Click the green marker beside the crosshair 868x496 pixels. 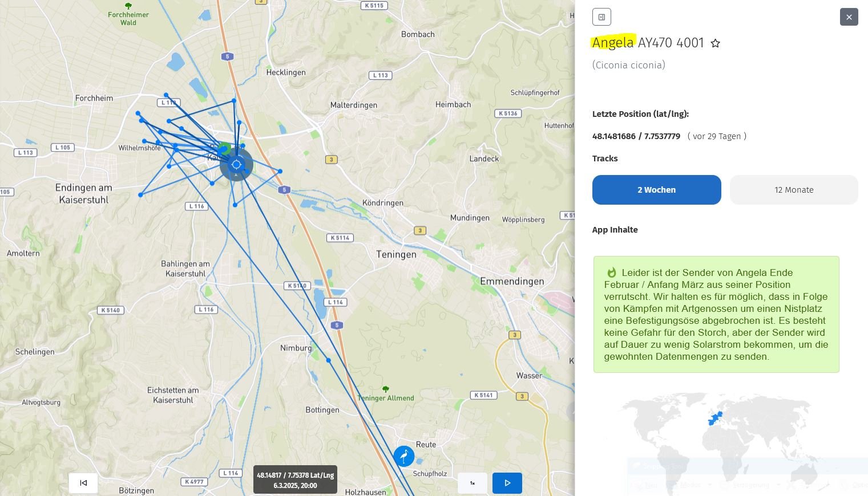pos(224,149)
